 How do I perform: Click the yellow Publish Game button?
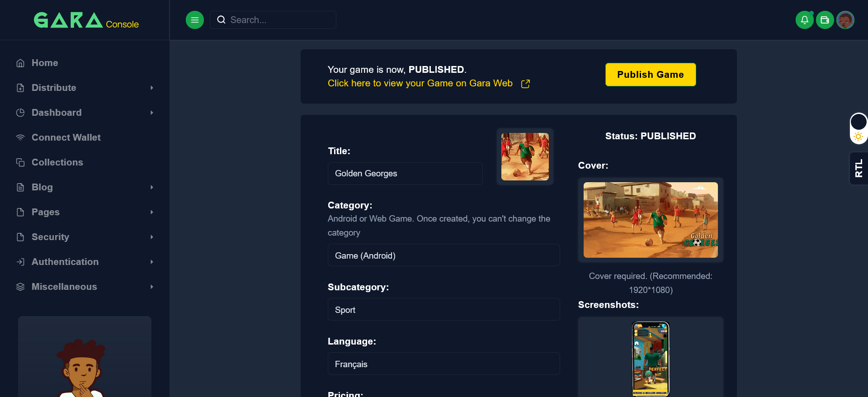pyautogui.click(x=651, y=75)
